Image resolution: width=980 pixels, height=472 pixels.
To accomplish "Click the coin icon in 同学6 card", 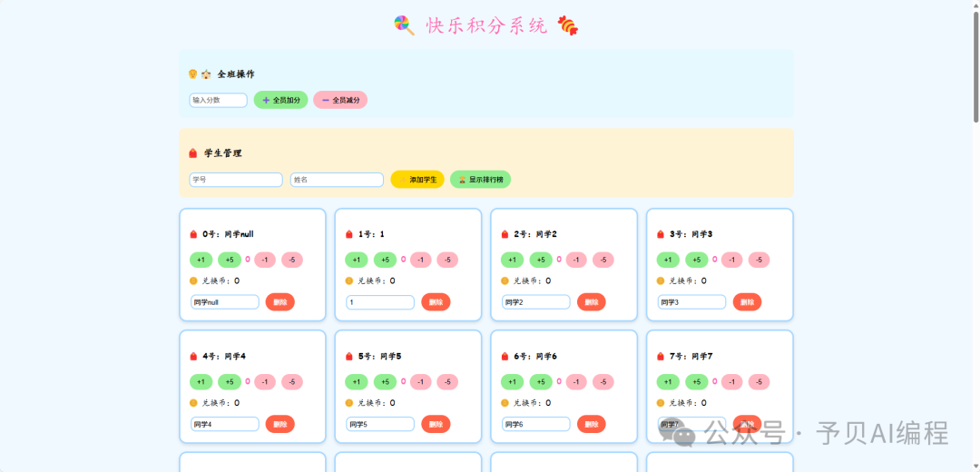I will pyautogui.click(x=505, y=403).
